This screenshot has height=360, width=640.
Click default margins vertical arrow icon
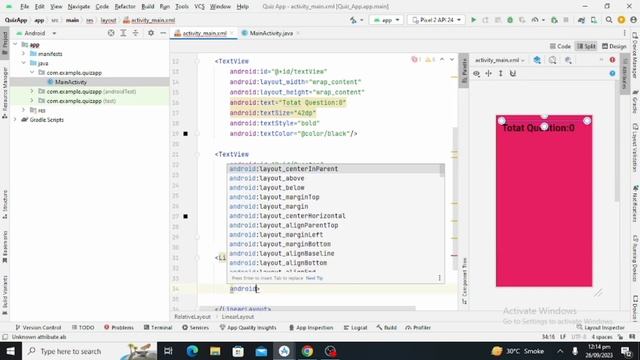[501, 73]
